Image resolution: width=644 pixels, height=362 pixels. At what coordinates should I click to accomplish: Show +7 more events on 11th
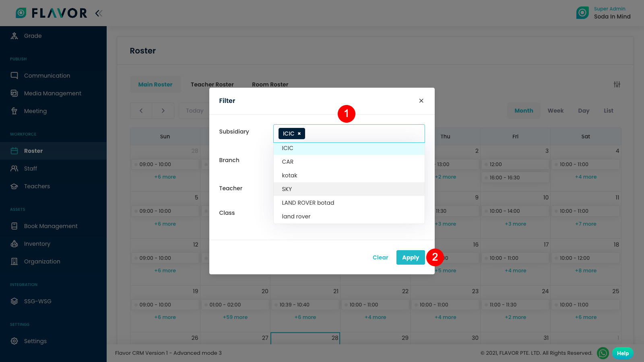586,224
